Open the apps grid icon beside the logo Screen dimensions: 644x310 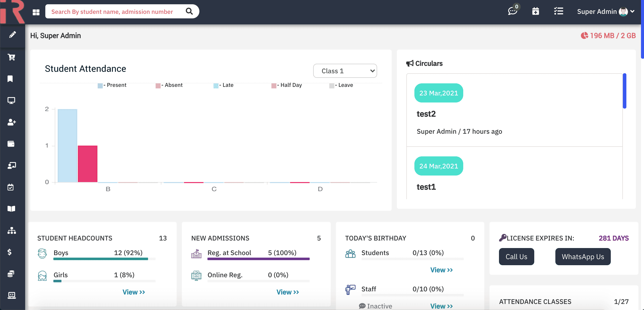[x=36, y=12]
